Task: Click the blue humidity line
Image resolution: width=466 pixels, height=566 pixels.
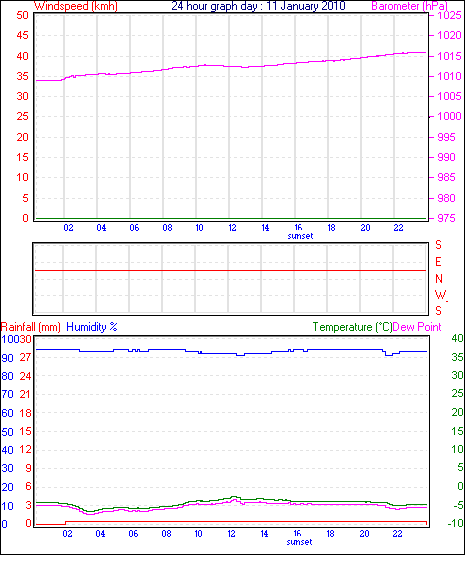Action: click(231, 352)
